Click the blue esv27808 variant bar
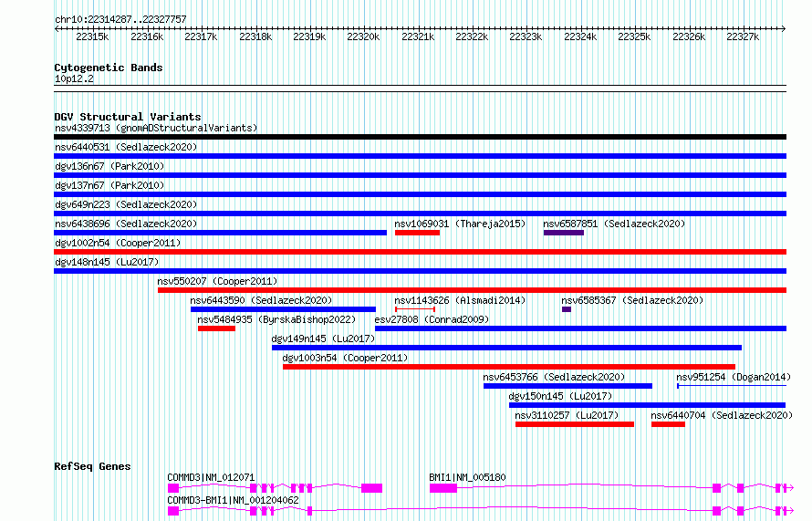This screenshot has width=812, height=521. click(x=580, y=328)
